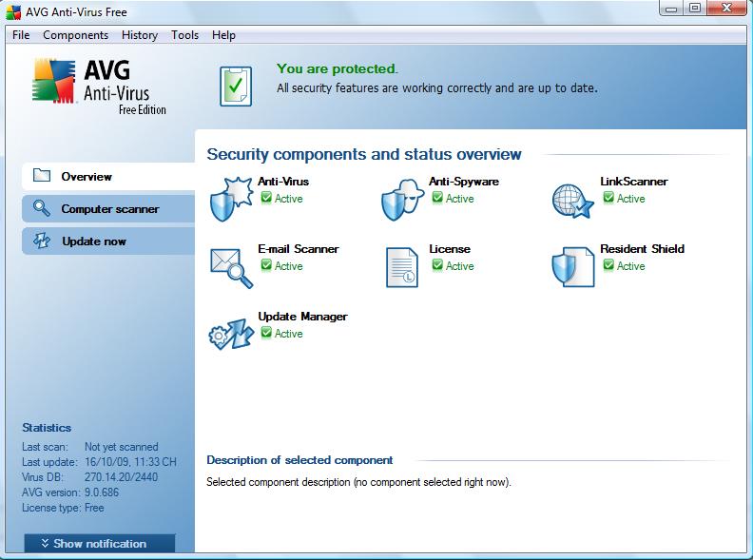Screen dimensions: 753x560
Task: Click the LinkScanner globe icon
Action: (572, 199)
